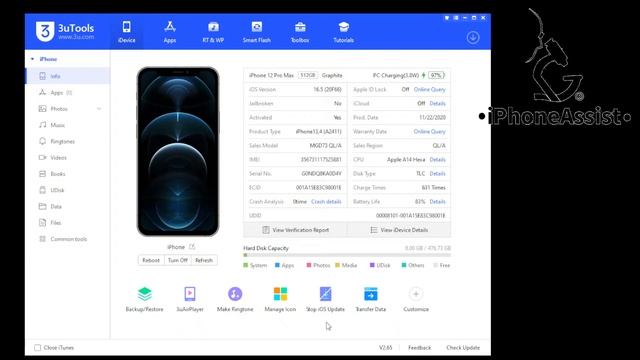The width and height of the screenshot is (640, 360).
Task: Expand the Photos submenu chevron
Action: 99,109
